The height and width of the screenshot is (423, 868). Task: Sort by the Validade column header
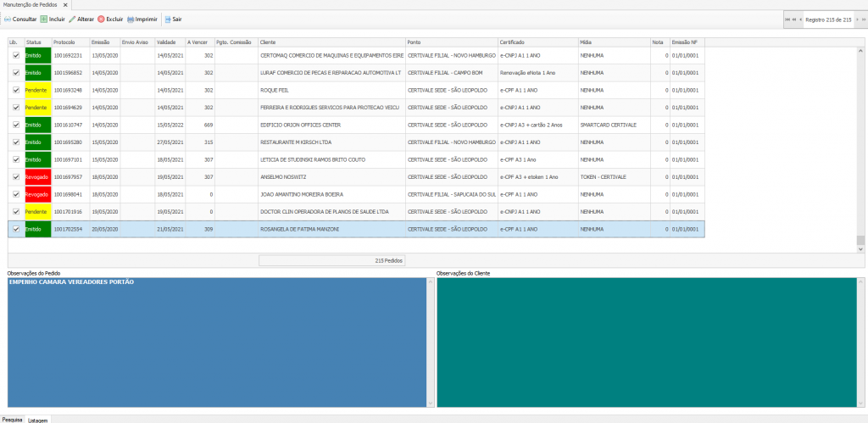[x=169, y=42]
